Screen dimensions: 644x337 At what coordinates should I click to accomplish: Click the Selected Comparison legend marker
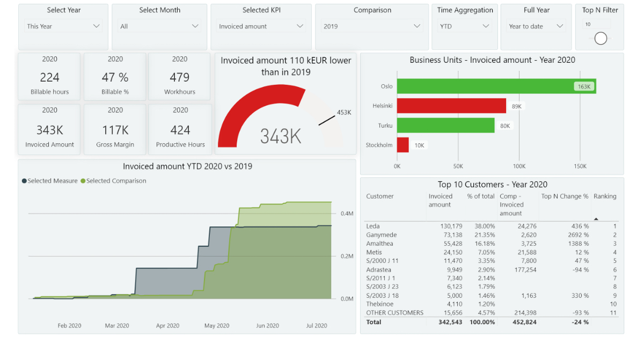[83, 181]
